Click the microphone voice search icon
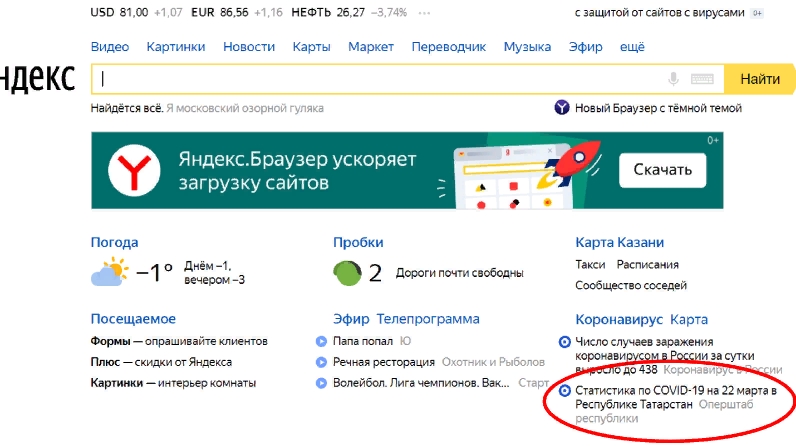 (x=674, y=79)
